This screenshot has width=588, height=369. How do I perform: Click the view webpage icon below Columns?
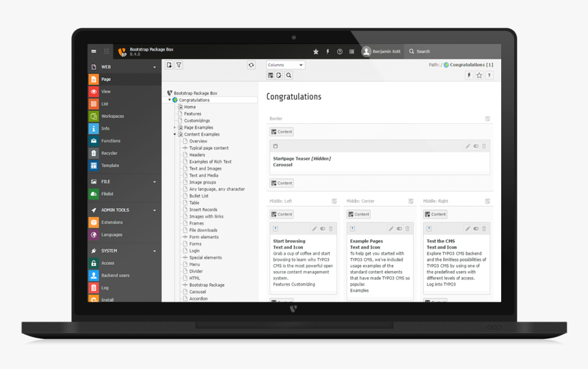point(270,75)
